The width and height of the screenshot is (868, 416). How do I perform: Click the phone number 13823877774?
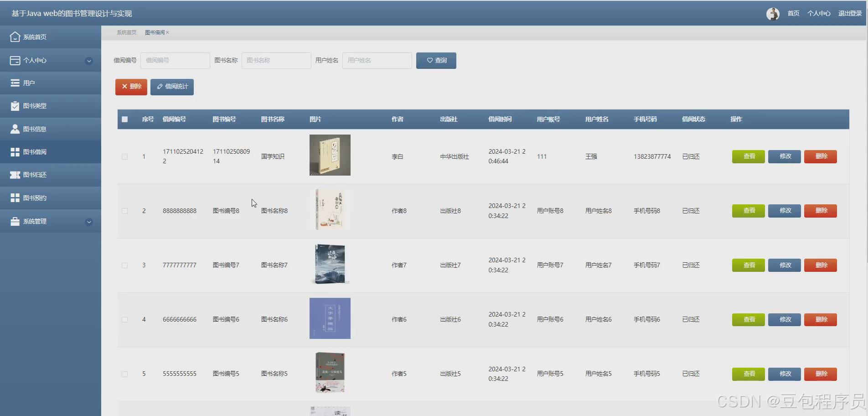point(652,156)
